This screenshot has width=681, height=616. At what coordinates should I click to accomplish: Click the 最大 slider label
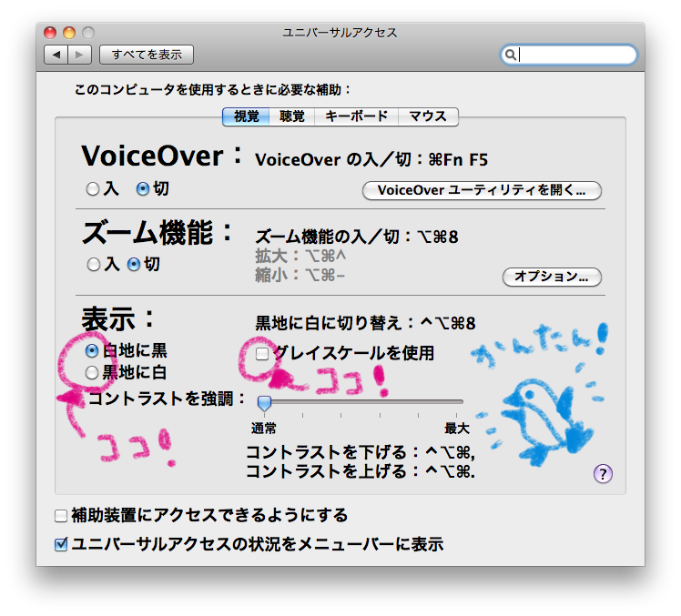[457, 429]
